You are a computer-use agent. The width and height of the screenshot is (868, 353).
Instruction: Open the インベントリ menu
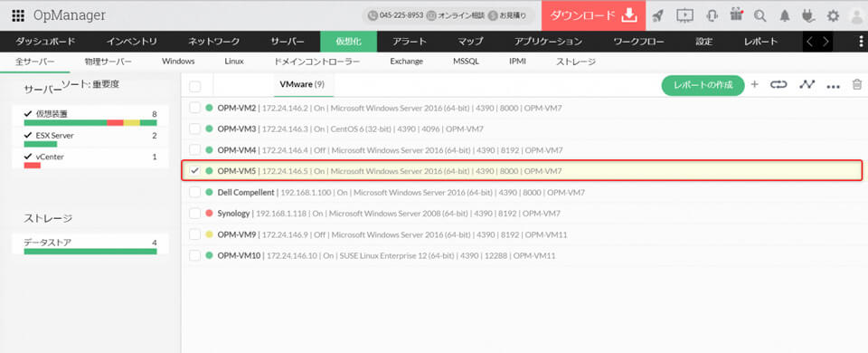[x=132, y=42]
